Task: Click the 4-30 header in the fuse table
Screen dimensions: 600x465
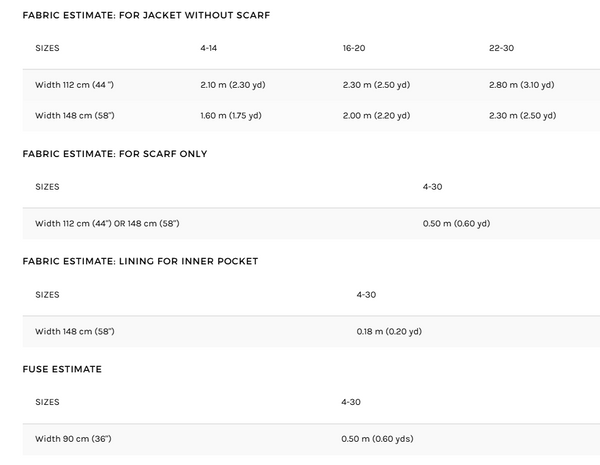Action: click(351, 402)
